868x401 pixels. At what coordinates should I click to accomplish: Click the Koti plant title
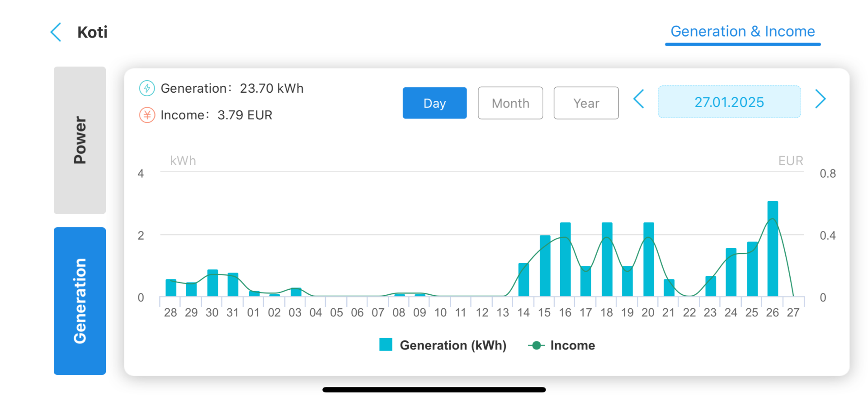pos(92,33)
